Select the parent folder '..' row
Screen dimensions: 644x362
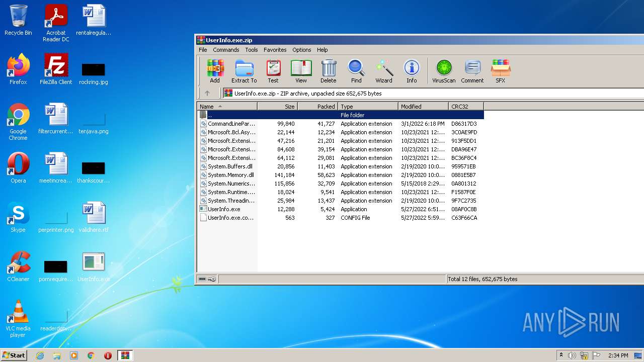tap(340, 115)
